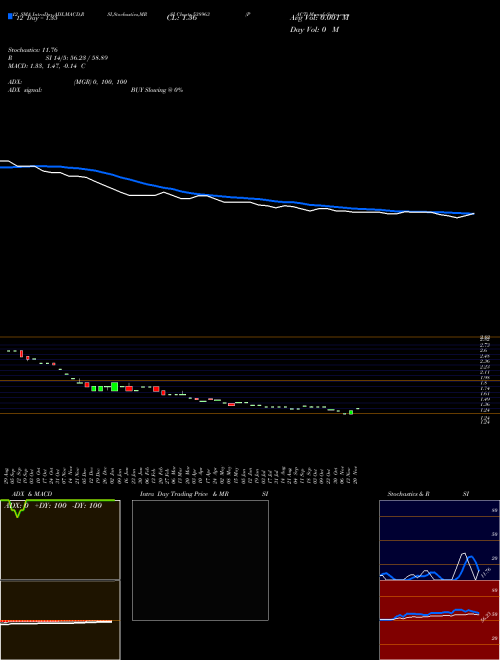Image resolution: width=500 pixels, height=660 pixels.
Task: Click the 'Avg Vol: 0.001 M' label
Action: coord(319,18)
